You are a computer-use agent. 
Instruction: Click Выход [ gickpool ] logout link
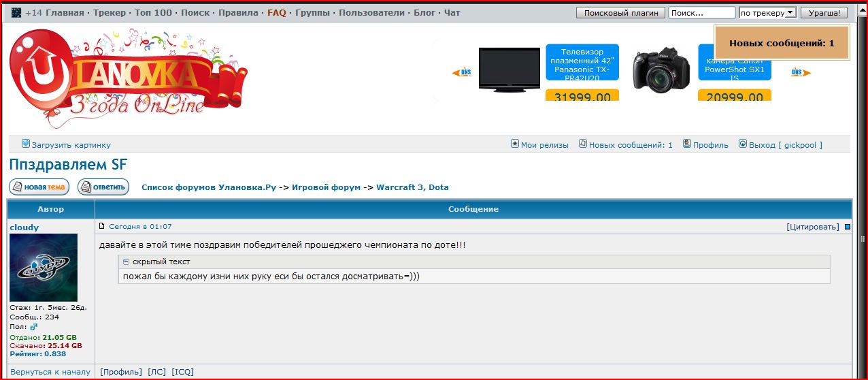(x=786, y=145)
